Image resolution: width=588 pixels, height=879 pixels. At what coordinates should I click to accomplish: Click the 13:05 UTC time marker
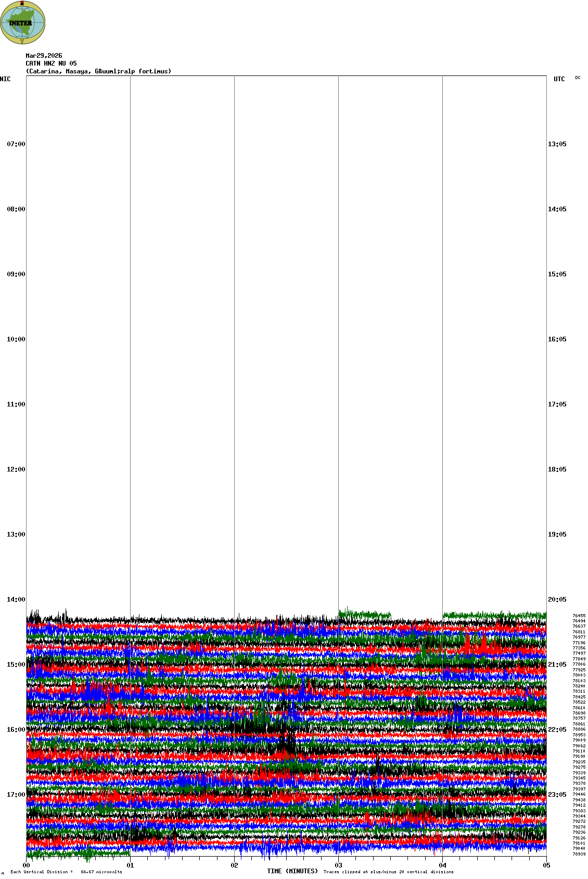(x=557, y=144)
